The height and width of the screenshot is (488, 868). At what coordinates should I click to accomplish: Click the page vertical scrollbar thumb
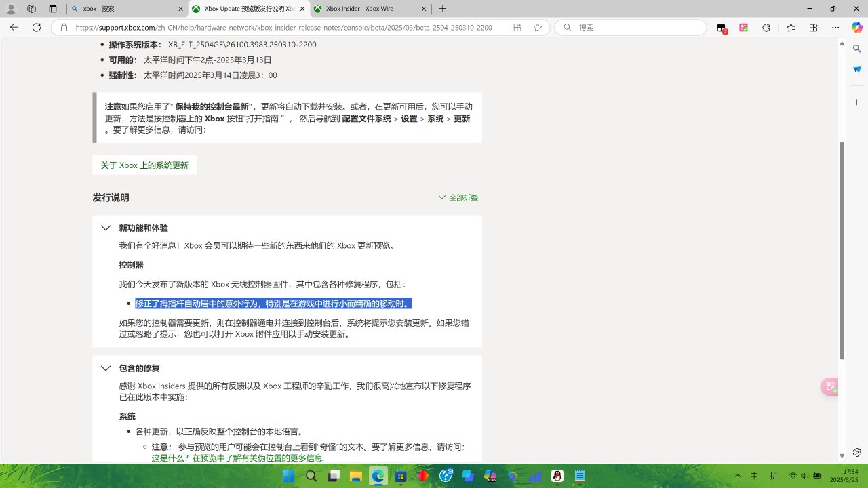click(842, 250)
